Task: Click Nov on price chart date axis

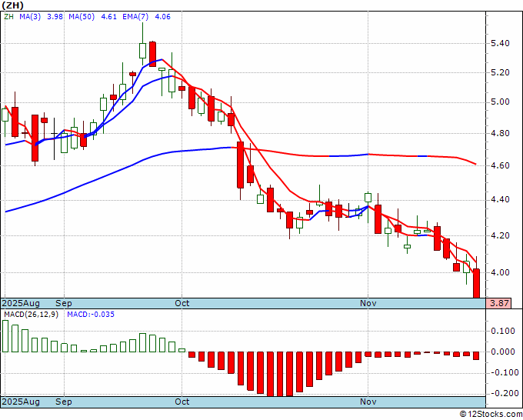Action: coord(368,303)
